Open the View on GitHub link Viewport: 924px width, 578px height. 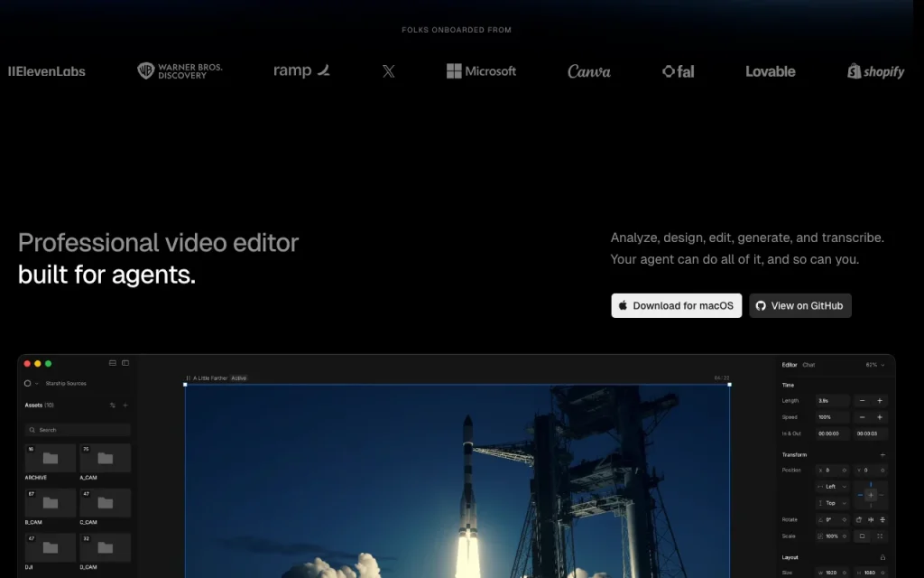(800, 305)
